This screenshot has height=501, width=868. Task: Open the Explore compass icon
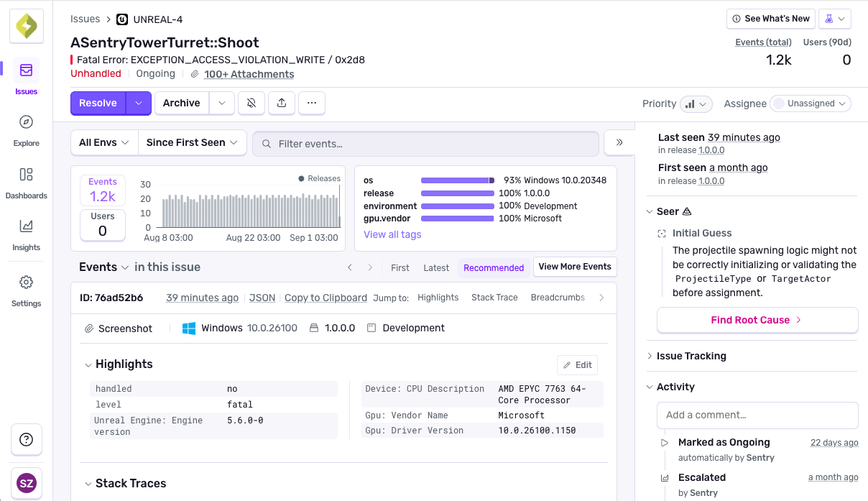(26, 122)
